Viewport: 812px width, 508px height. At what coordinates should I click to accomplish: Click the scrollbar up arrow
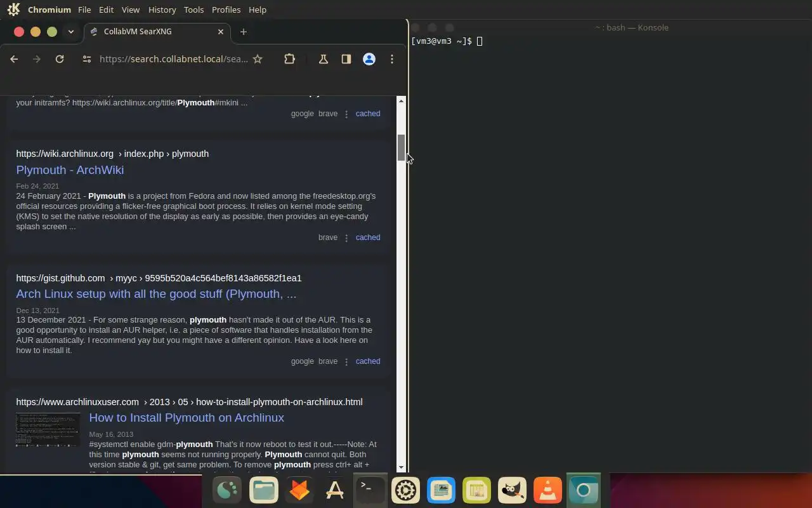(x=401, y=101)
